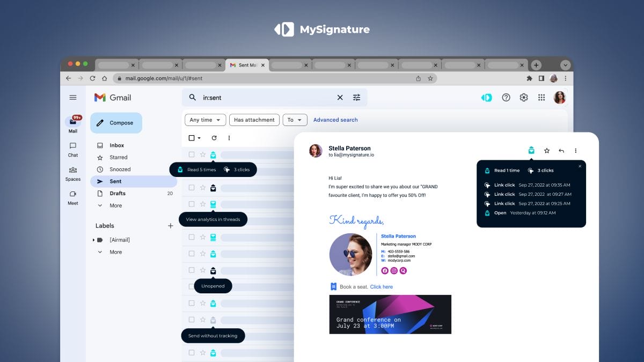Open the Google apps grid
This screenshot has width=644, height=362.
coord(541,98)
